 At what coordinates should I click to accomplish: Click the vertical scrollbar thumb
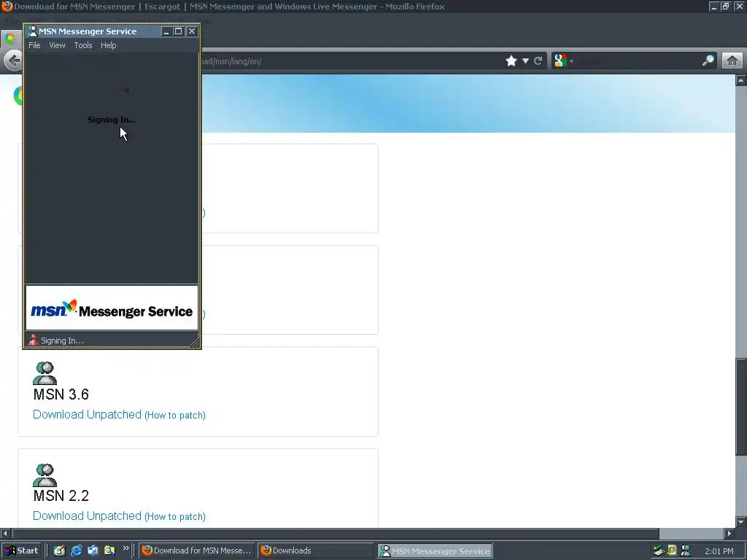pyautogui.click(x=741, y=407)
